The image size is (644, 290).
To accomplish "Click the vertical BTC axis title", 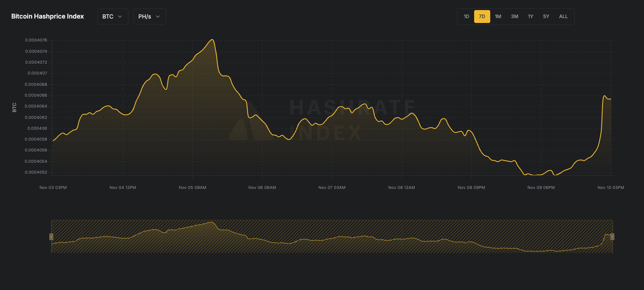I will [14, 107].
